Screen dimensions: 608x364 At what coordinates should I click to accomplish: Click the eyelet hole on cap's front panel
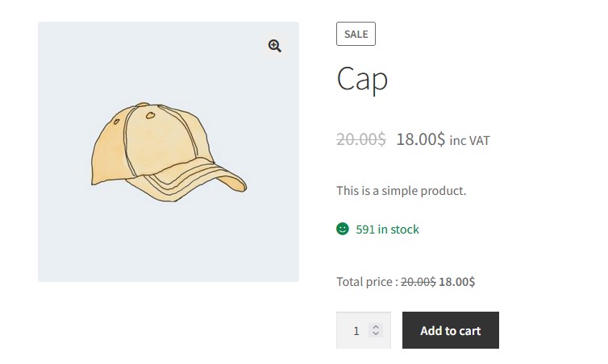click(x=151, y=115)
